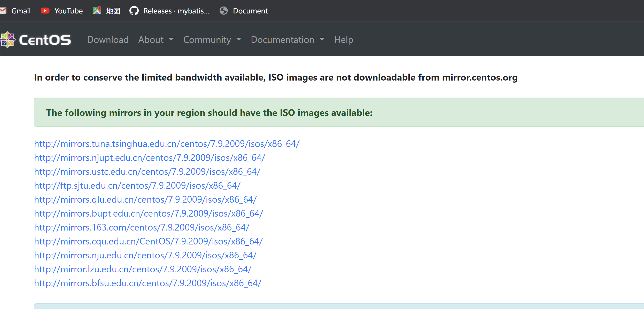The width and height of the screenshot is (644, 309).
Task: Open the Download nav item
Action: pos(108,40)
